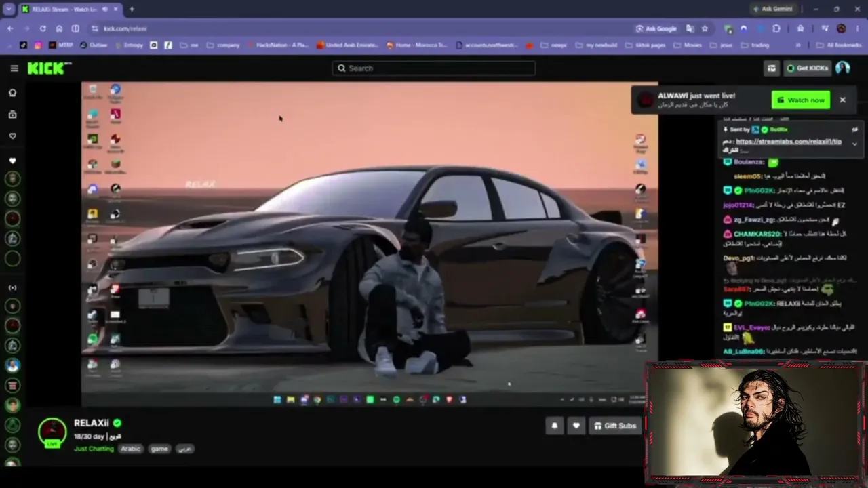Open the Just Chatting category link
The height and width of the screenshot is (488, 868).
94,449
